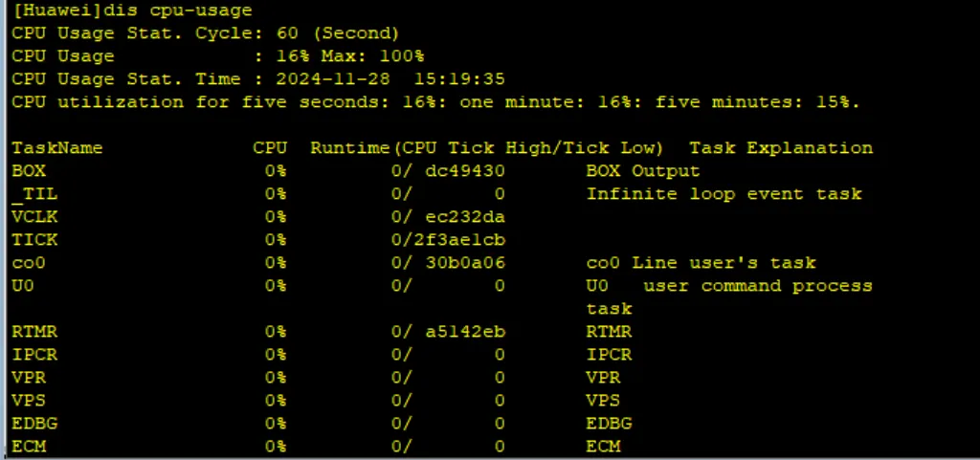Click 'Infinite loop event task' explanation
980x460 pixels.
tap(724, 194)
